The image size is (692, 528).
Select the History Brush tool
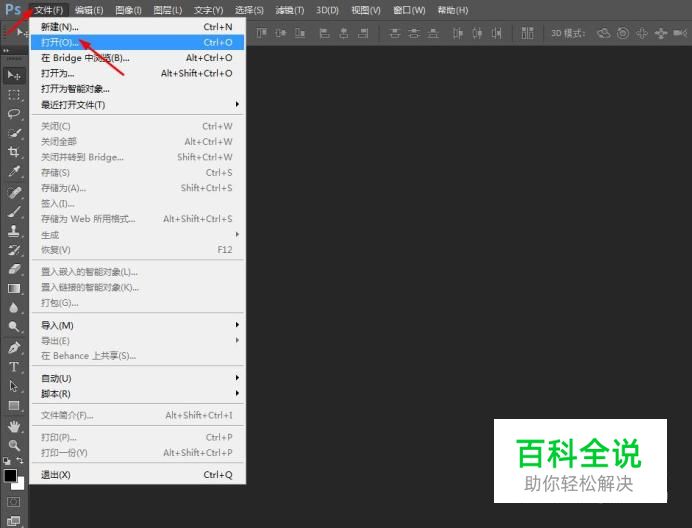point(14,250)
